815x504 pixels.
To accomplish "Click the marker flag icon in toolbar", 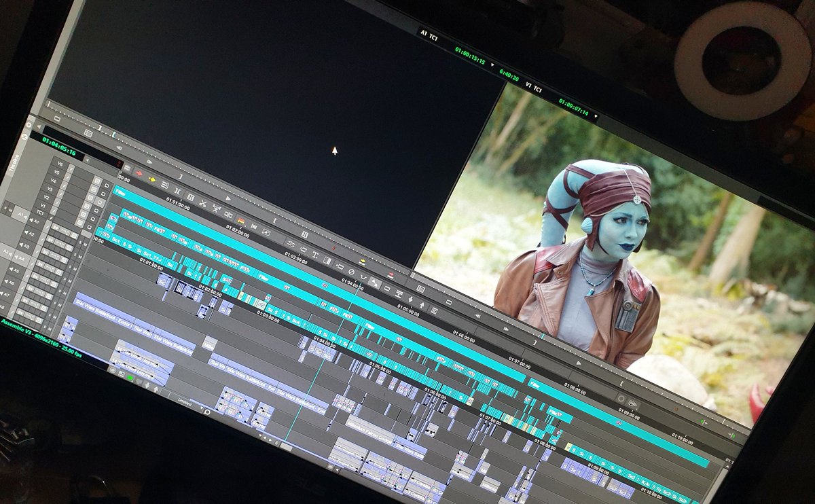I will (x=253, y=226).
